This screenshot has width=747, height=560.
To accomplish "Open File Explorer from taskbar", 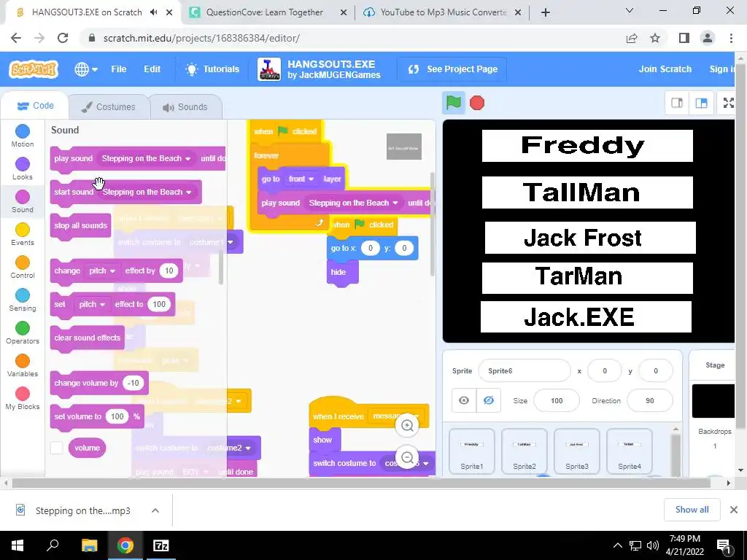I will click(x=89, y=545).
